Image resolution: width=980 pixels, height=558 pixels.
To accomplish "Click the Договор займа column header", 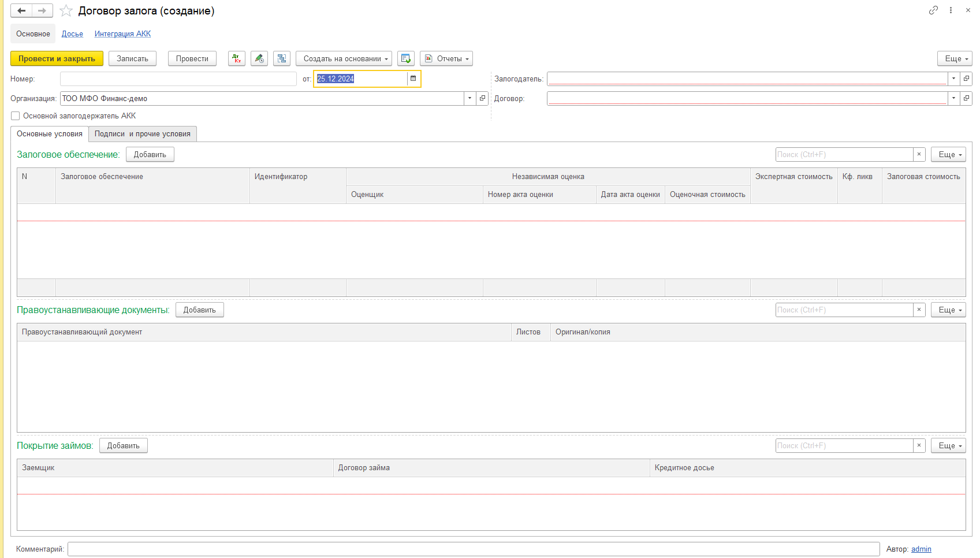I will click(x=491, y=468).
